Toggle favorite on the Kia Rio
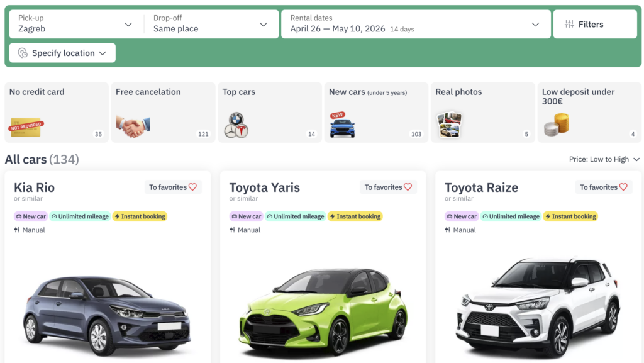Viewport: 644px width, 363px height. point(172,187)
